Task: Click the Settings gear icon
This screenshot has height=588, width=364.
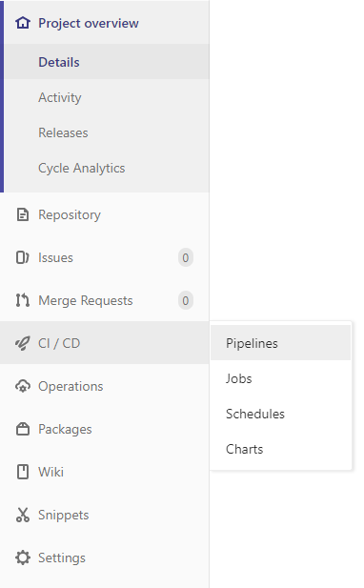Action: [23, 558]
